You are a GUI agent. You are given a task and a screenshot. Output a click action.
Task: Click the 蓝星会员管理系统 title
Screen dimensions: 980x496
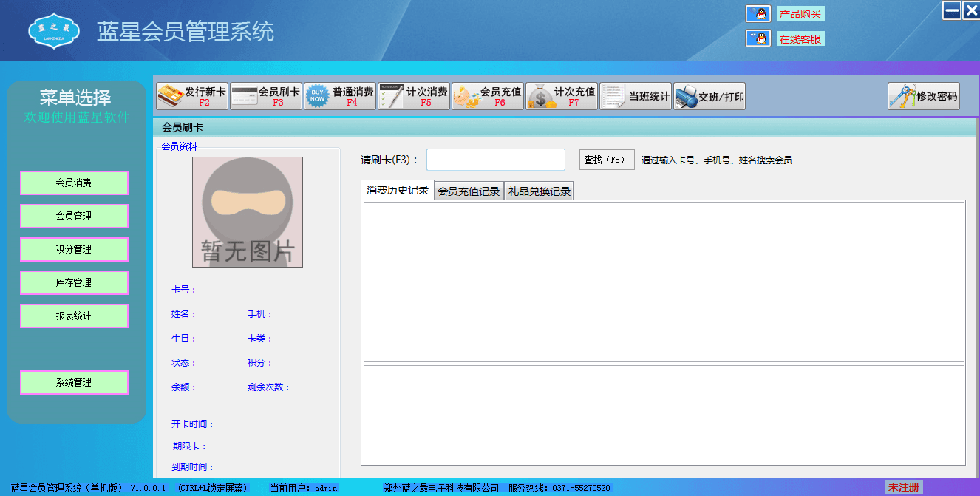click(x=186, y=32)
